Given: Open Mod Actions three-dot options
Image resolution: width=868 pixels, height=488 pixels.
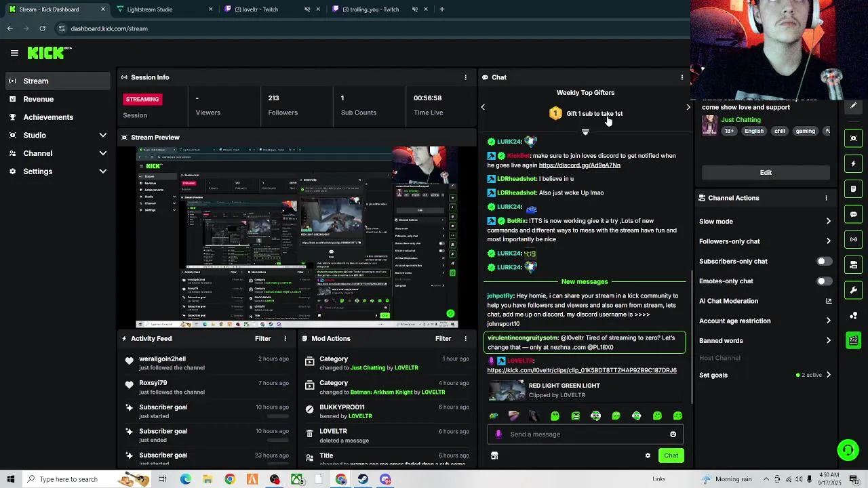Looking at the screenshot, I should point(465,338).
